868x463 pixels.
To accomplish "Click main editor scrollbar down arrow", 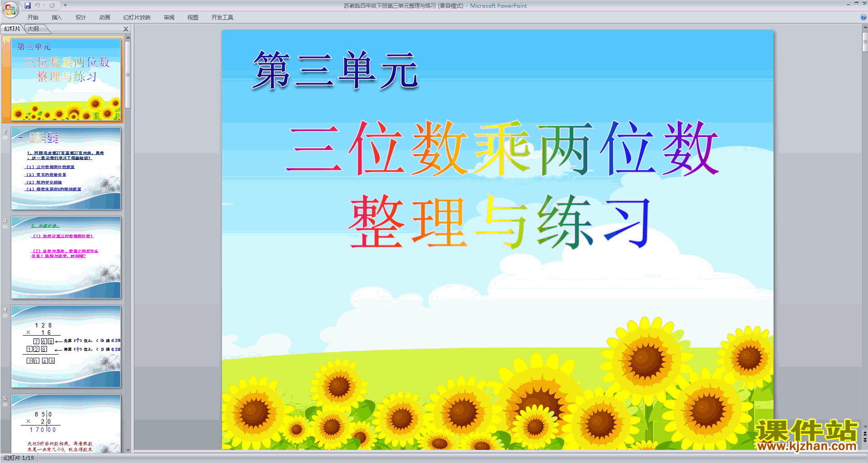I will tap(865, 426).
